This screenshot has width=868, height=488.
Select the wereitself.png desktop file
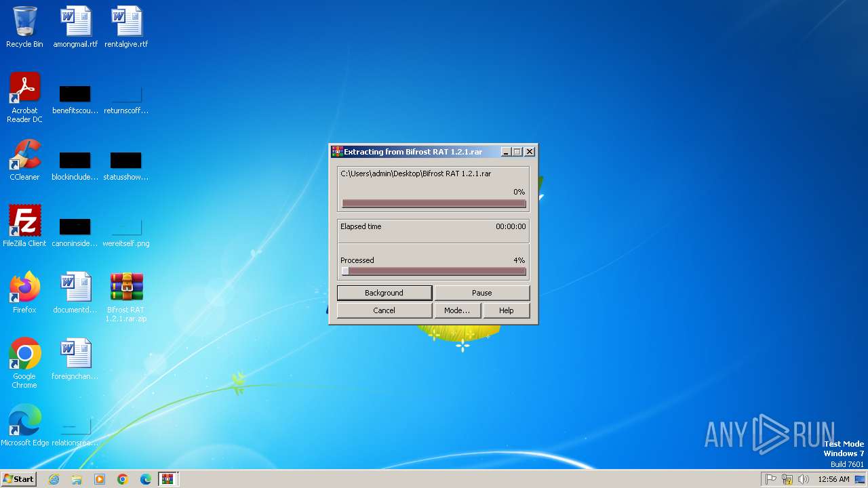click(126, 232)
